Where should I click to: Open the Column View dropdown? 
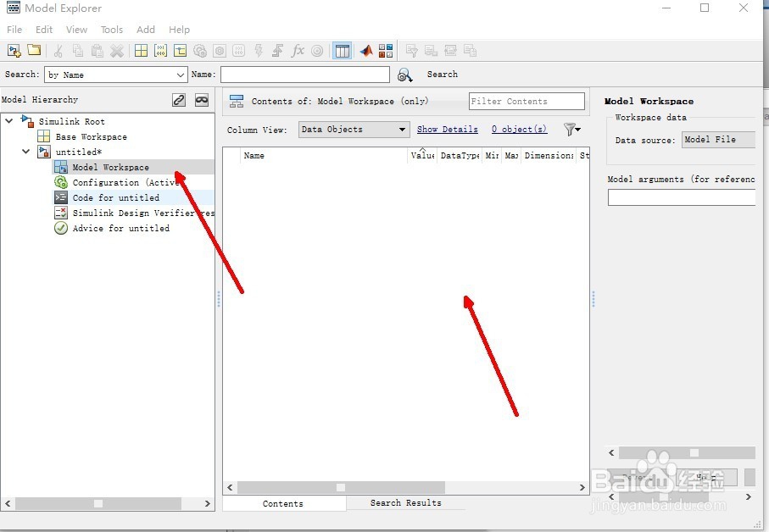coord(353,129)
